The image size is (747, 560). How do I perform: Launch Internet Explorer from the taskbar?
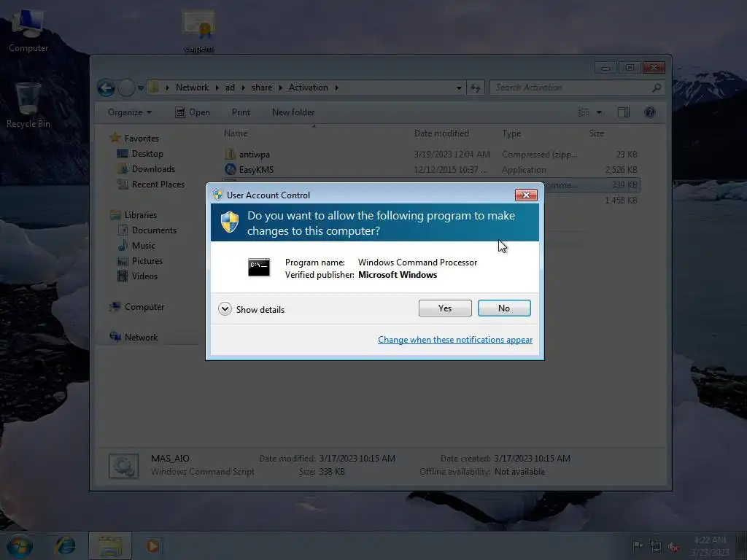click(x=65, y=545)
